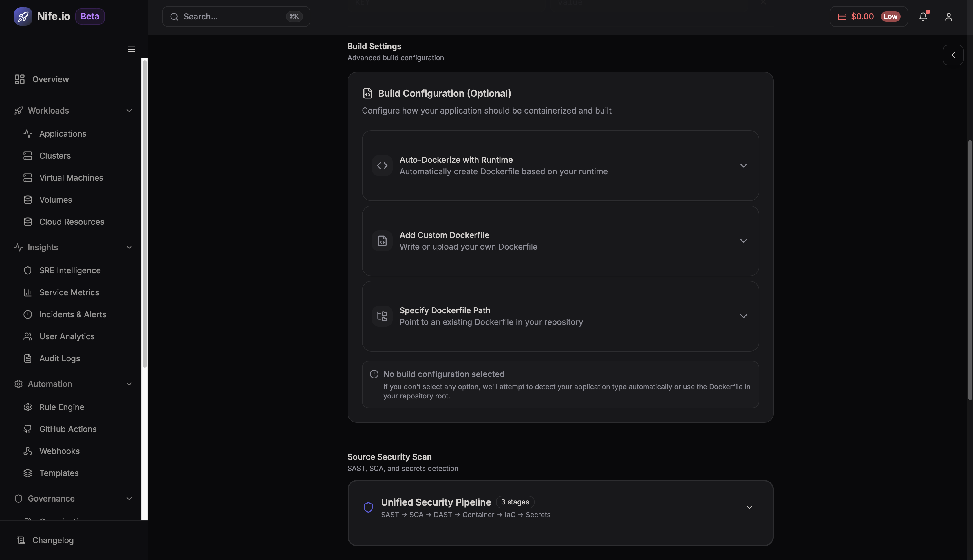Click the billing balance icon
The height and width of the screenshot is (560, 973).
click(x=842, y=16)
